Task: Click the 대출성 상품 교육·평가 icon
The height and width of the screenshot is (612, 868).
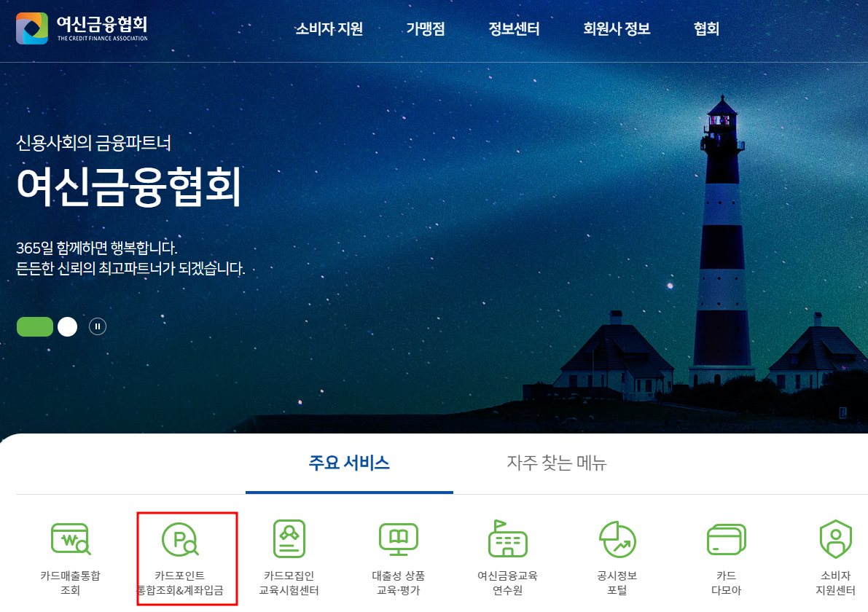Action: [x=397, y=541]
